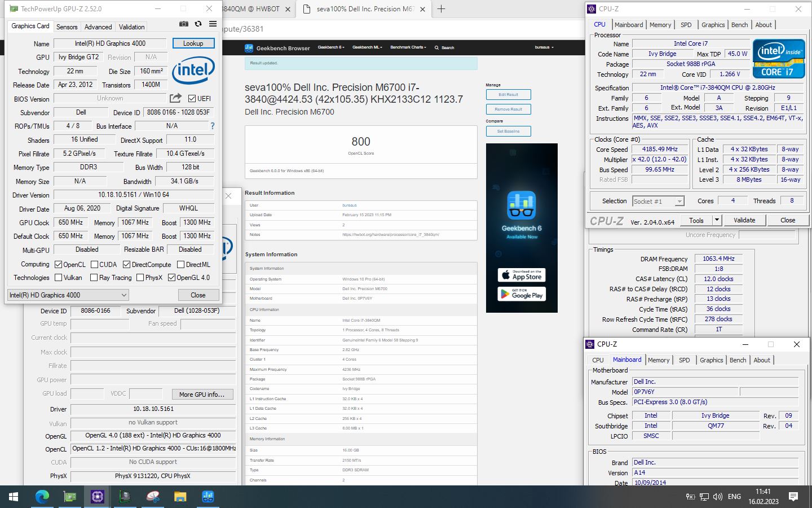Image resolution: width=812 pixels, height=508 pixels.
Task: Click the Lookup button in GPU-Z
Action: (x=193, y=43)
